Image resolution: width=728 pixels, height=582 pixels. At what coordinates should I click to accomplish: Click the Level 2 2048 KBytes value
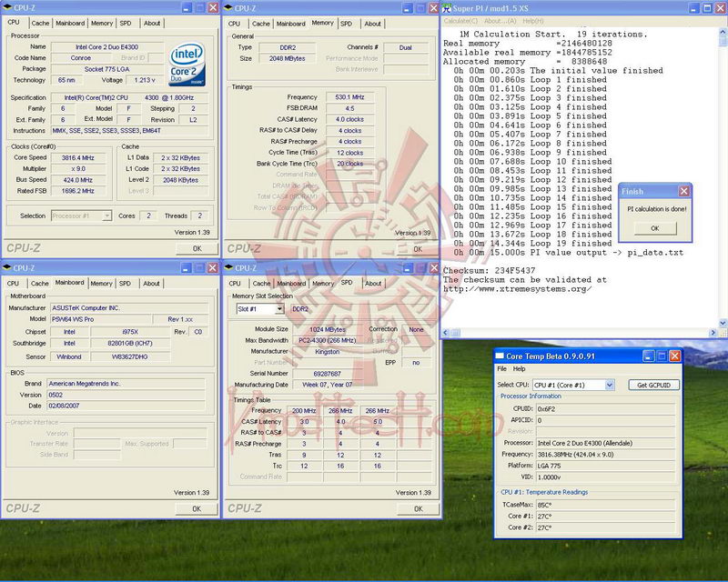pyautogui.click(x=180, y=180)
